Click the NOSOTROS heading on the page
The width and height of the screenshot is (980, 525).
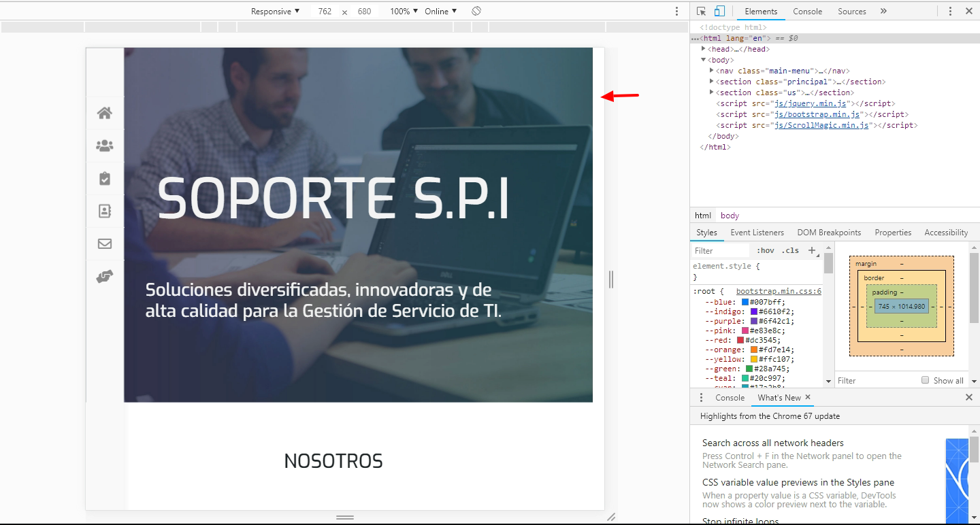pyautogui.click(x=333, y=461)
